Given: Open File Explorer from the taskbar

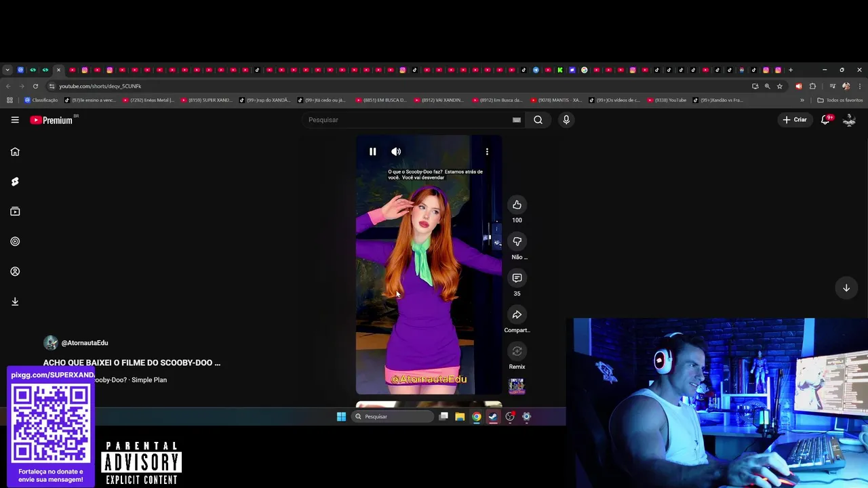Looking at the screenshot, I should (x=460, y=417).
